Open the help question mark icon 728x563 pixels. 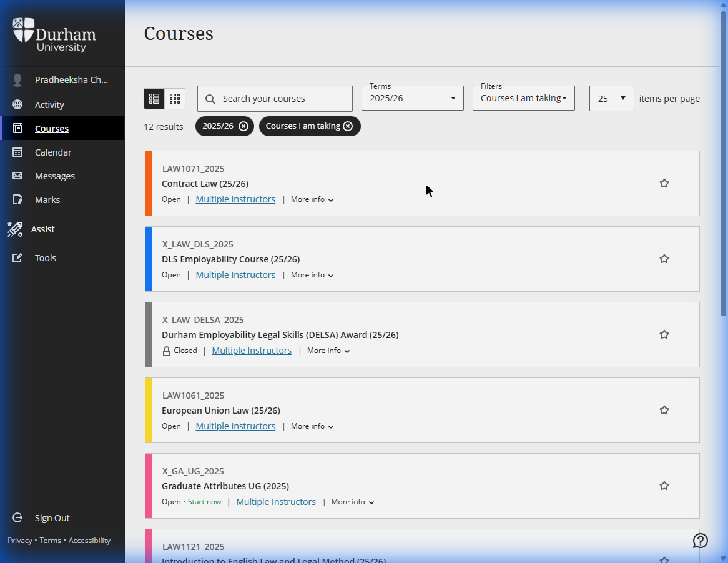tap(700, 541)
